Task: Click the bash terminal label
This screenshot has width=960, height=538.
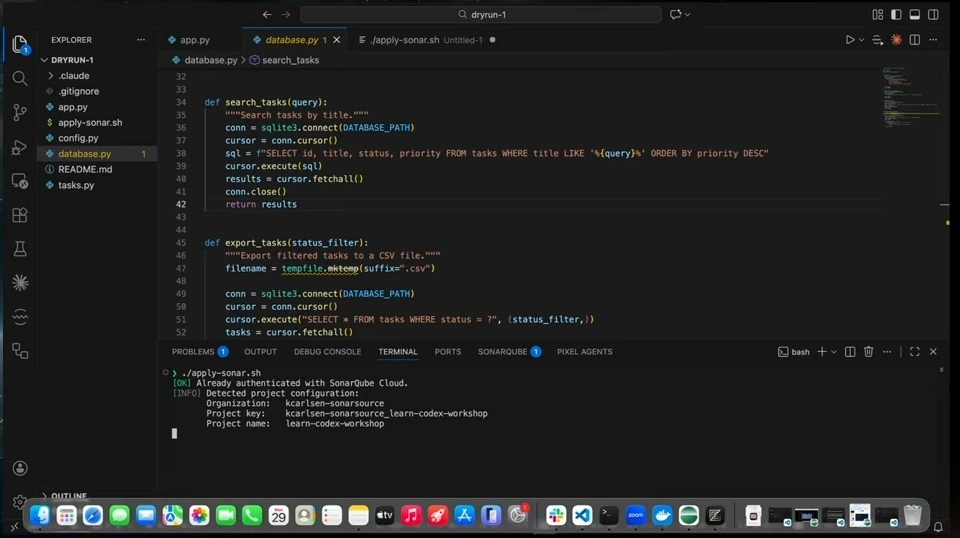Action: click(x=793, y=352)
